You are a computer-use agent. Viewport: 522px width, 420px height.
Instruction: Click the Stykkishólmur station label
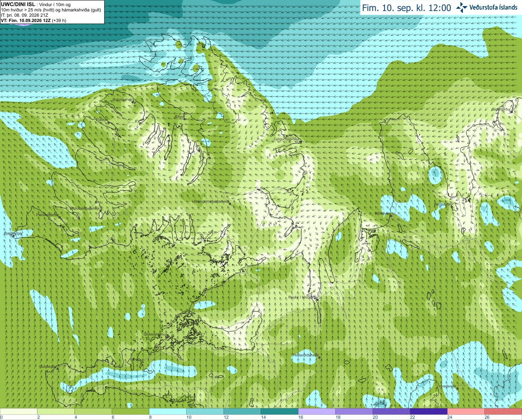[156, 334]
